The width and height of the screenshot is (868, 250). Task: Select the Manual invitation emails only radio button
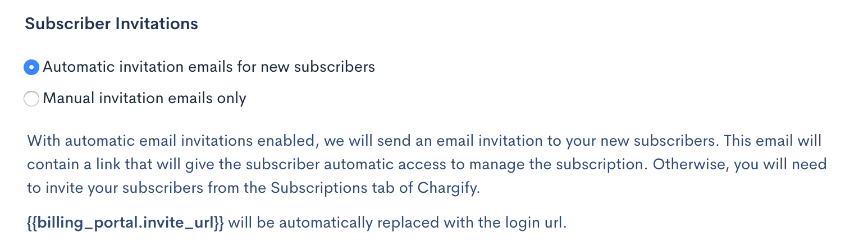[x=31, y=99]
